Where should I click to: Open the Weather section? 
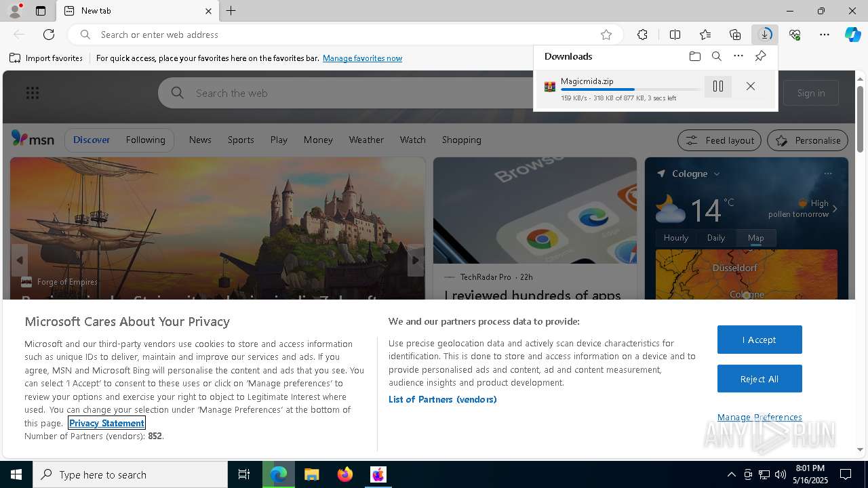click(366, 140)
